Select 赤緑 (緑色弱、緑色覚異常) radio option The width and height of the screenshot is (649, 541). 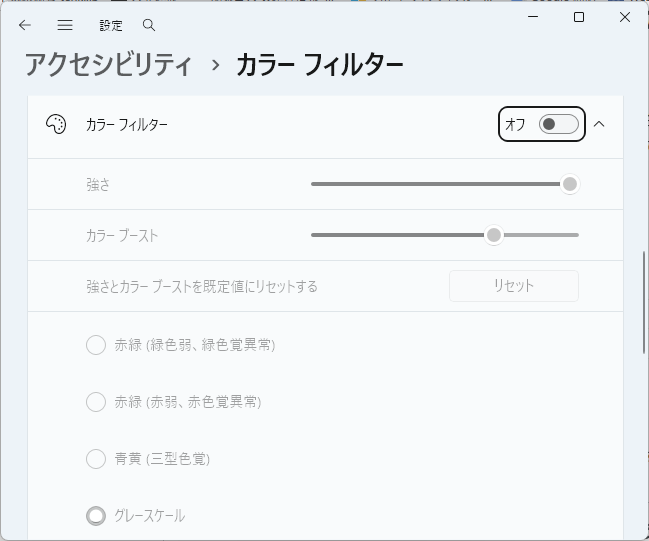pos(96,345)
